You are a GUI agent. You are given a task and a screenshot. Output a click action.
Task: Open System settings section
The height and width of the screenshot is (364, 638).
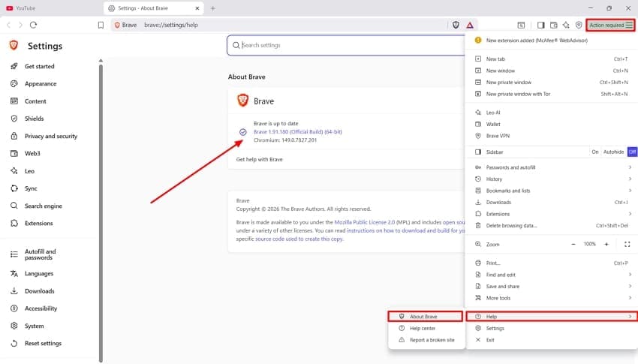pos(34,326)
